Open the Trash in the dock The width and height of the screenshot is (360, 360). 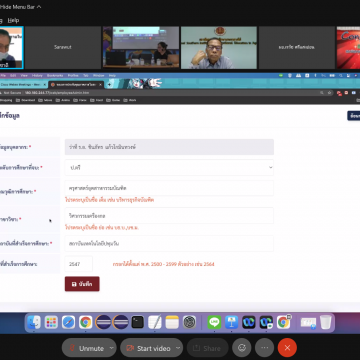pyautogui.click(x=326, y=322)
